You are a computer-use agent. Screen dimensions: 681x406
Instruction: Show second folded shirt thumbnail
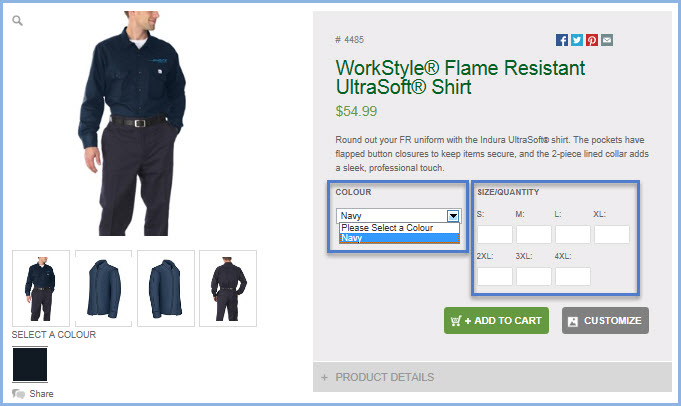[x=166, y=288]
